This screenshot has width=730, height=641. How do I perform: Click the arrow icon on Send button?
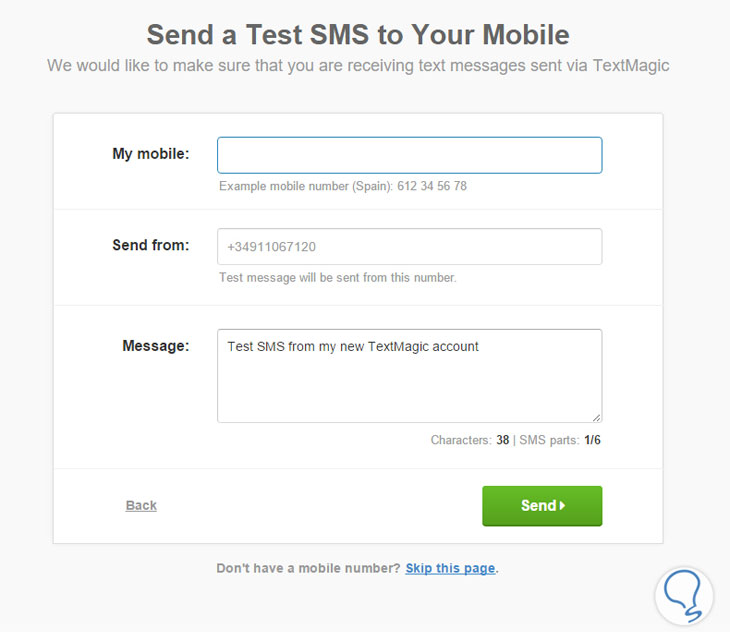point(562,506)
